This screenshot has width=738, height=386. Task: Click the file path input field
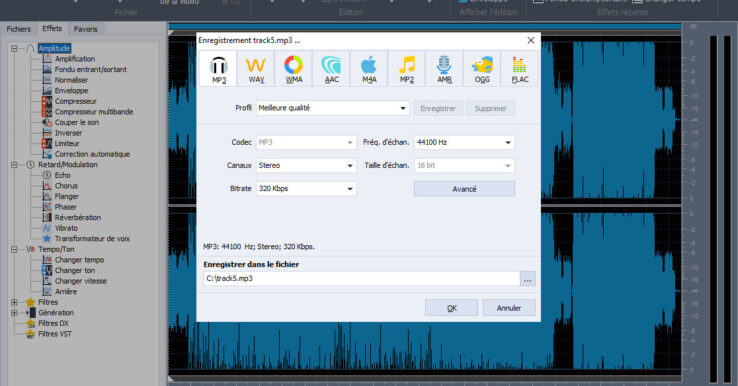tap(361, 279)
